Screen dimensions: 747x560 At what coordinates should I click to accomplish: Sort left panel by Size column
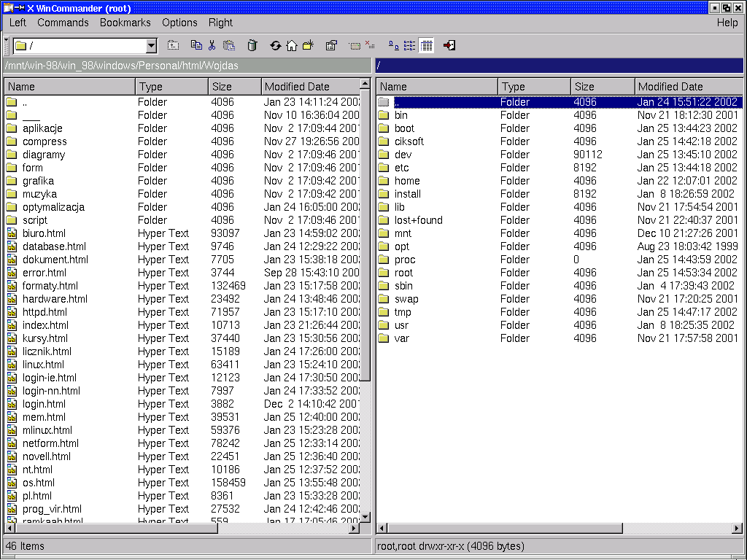pyautogui.click(x=235, y=87)
